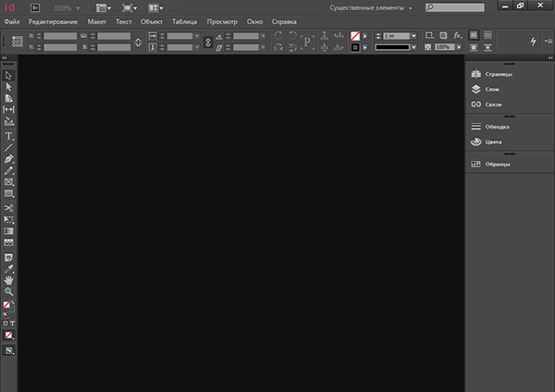555x392 pixels.
Task: Select the Hand tool
Action: click(x=8, y=280)
